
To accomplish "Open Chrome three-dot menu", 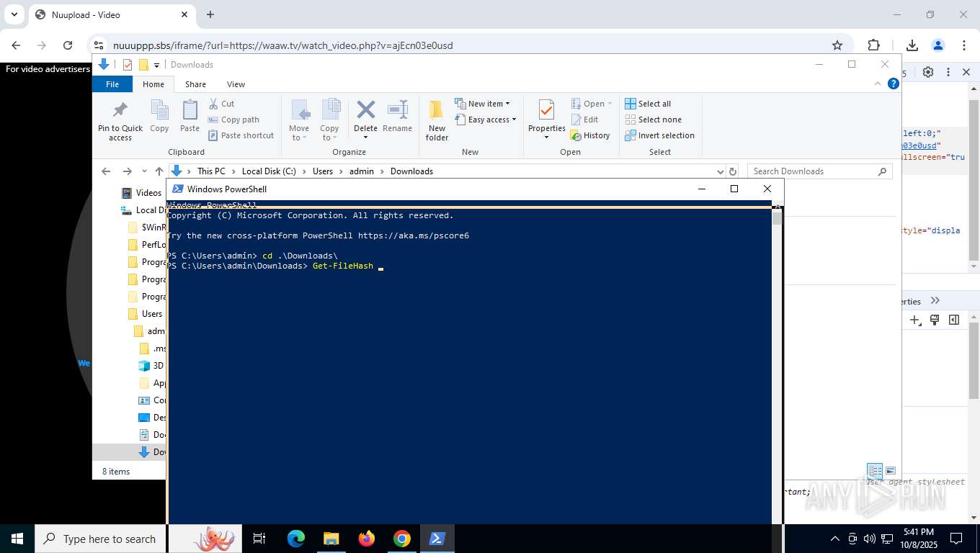I will pyautogui.click(x=964, y=45).
